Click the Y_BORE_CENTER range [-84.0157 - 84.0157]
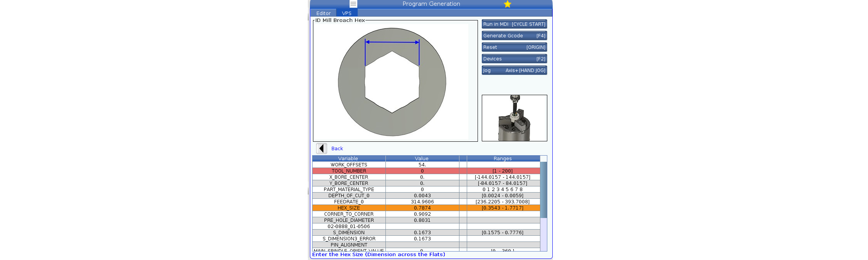 tap(503, 183)
